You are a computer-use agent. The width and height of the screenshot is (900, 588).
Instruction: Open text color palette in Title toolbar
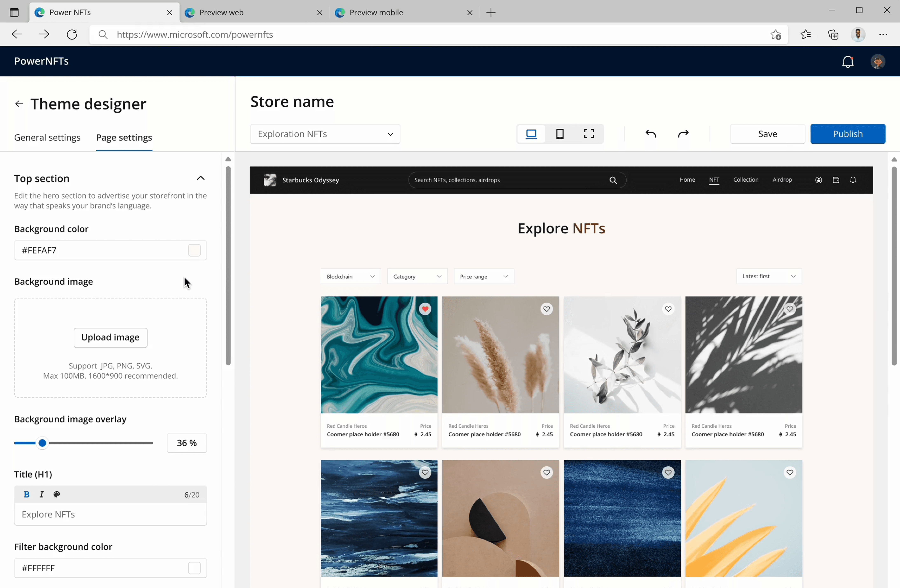(57, 494)
